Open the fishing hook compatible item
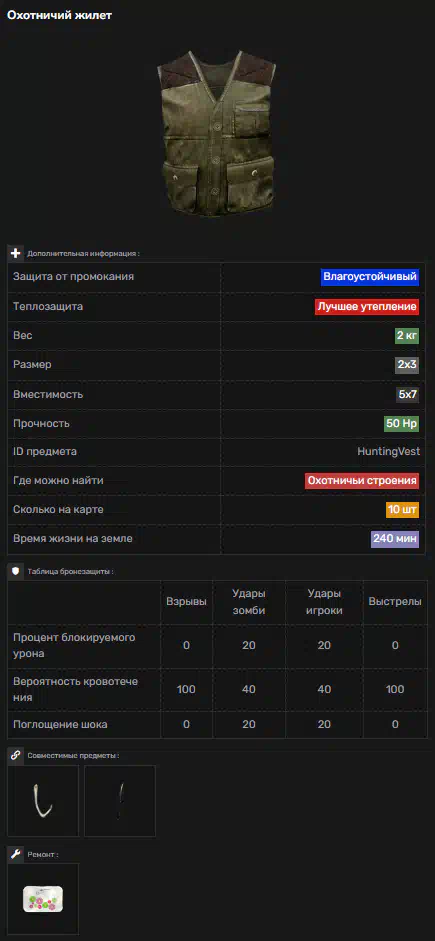 43,801
